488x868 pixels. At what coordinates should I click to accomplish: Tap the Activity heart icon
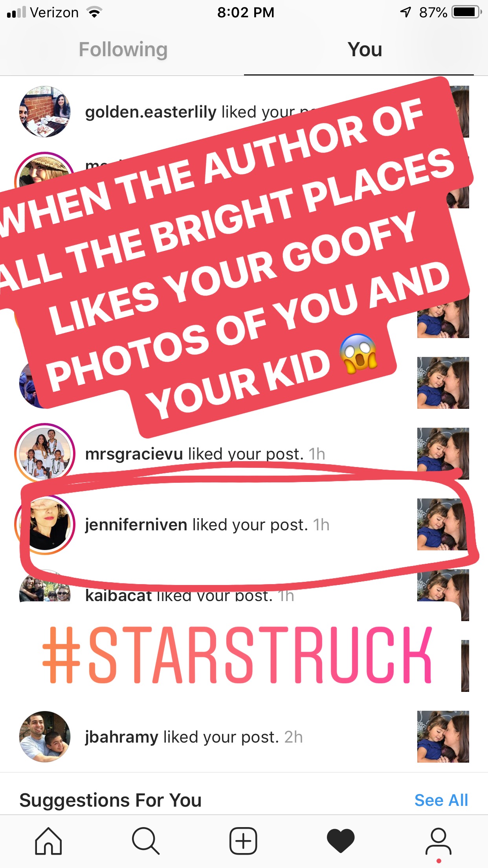[x=341, y=841]
